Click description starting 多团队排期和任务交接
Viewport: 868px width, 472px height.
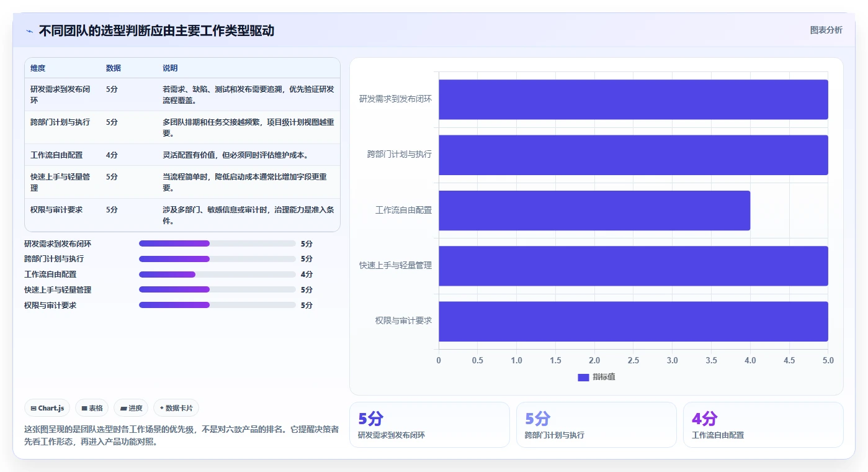(248, 127)
